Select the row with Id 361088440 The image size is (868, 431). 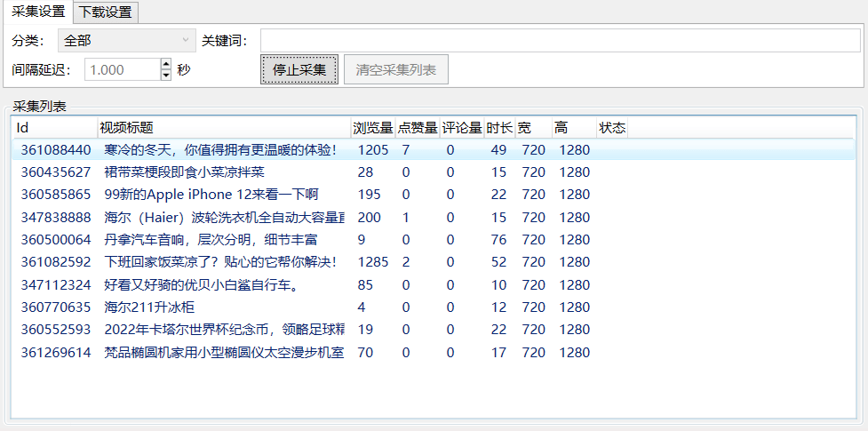pos(56,150)
